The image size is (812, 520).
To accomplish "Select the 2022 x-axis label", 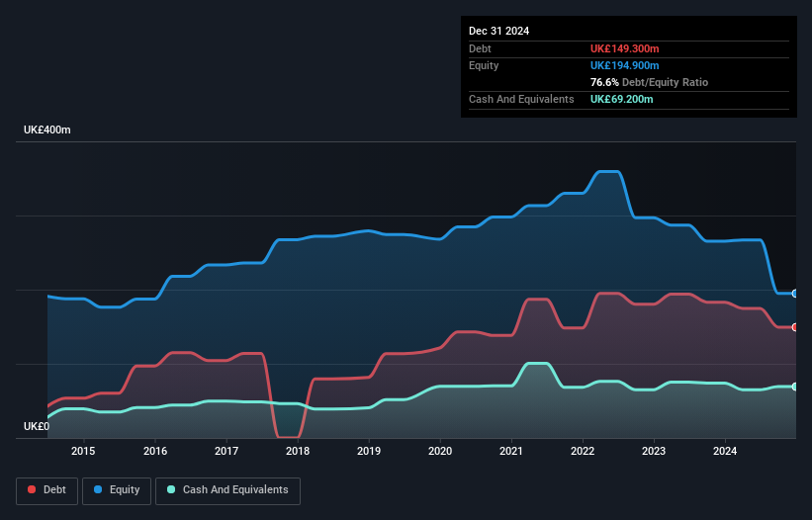I will click(583, 451).
